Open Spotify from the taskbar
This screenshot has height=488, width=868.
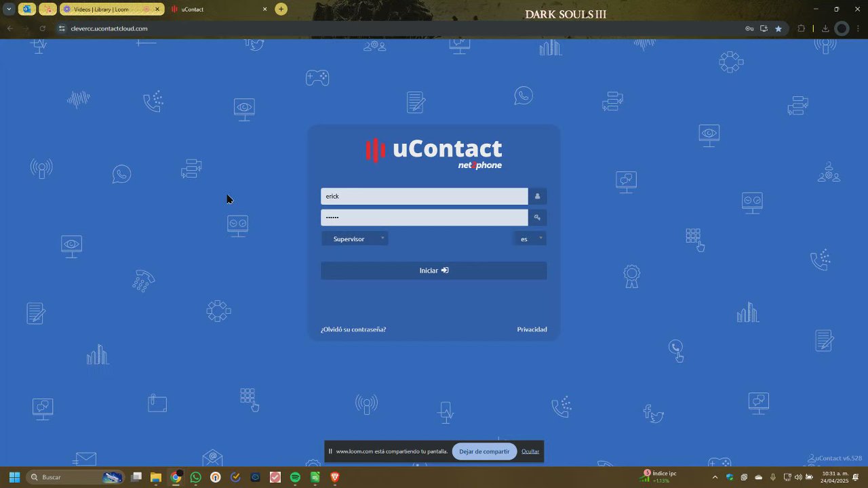coord(295,477)
